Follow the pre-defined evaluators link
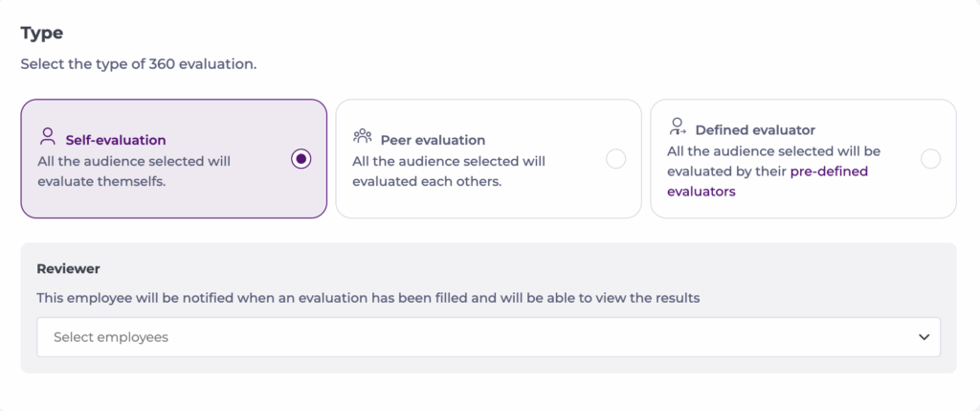 pos(830,171)
